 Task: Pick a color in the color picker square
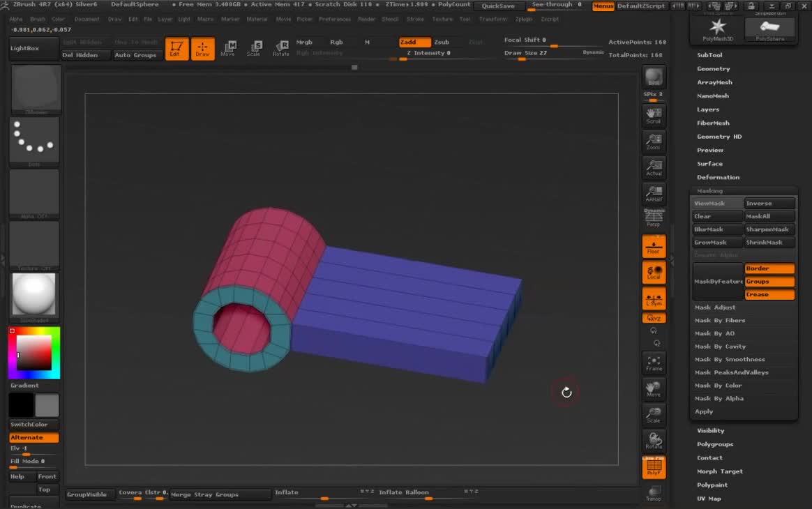pos(34,353)
